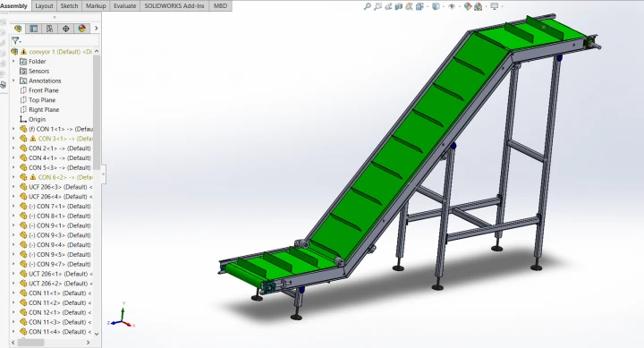The width and height of the screenshot is (644, 348).
Task: Click the Zoom to Fit magnifier icon
Action: [368, 6]
